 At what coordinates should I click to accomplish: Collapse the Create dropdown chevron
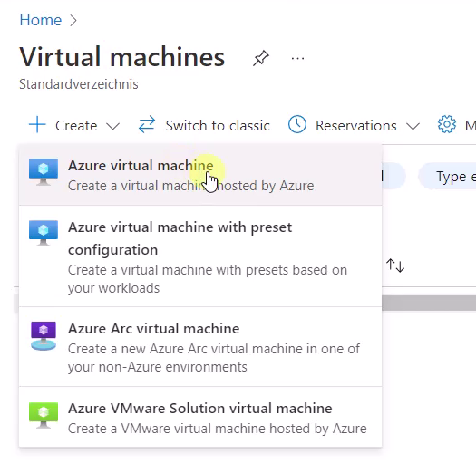(x=113, y=126)
